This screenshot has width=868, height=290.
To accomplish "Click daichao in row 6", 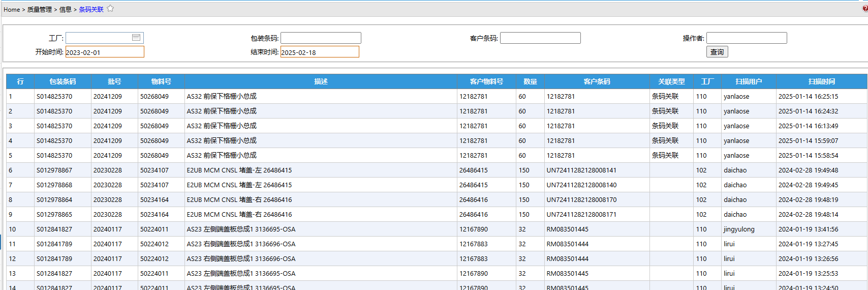I will (735, 170).
